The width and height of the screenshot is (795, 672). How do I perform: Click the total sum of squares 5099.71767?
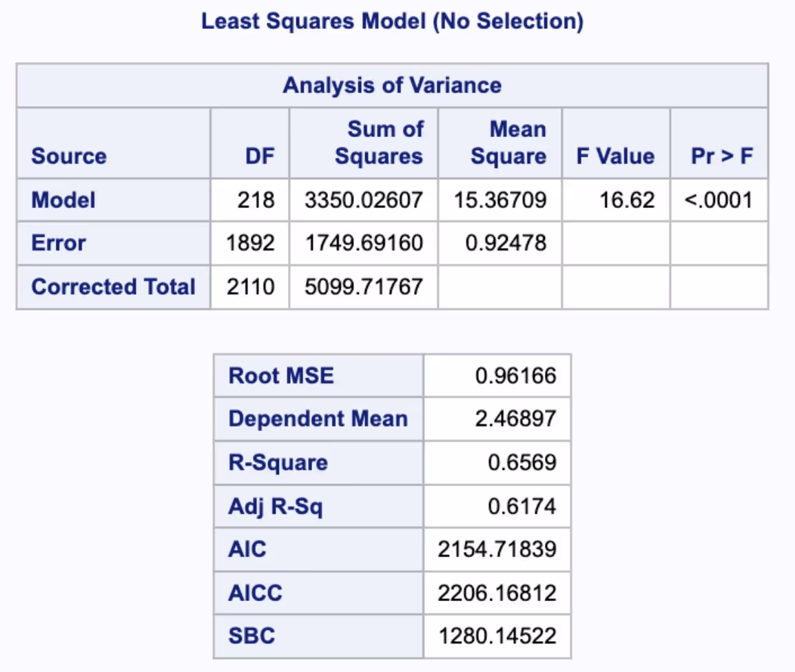[x=364, y=286]
